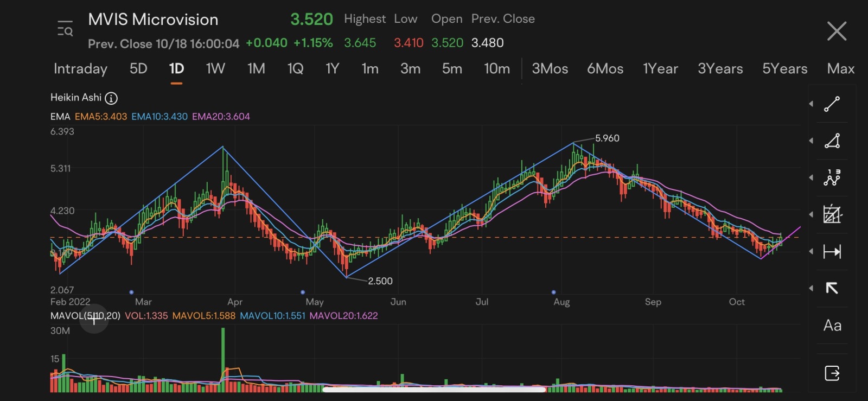Select the chart region analysis tool
This screenshot has height=401, width=868.
832,214
